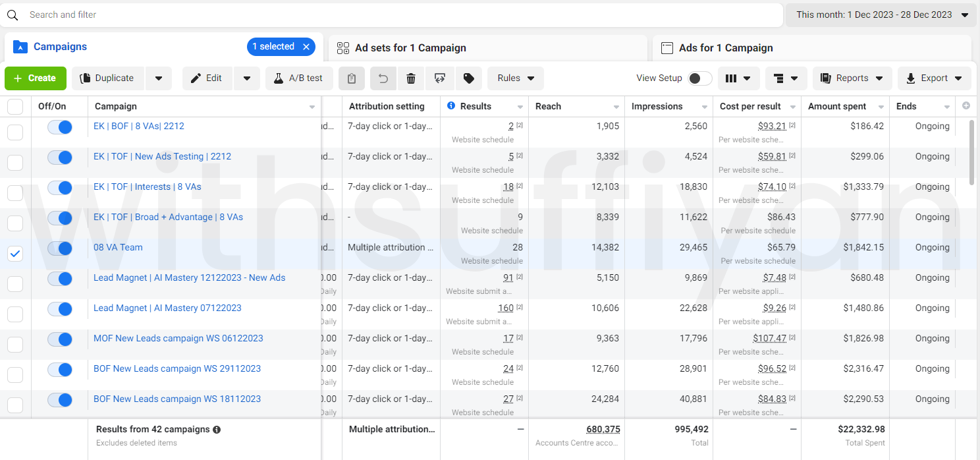Open the Amount spent column sort arrow
980x460 pixels.
881,107
